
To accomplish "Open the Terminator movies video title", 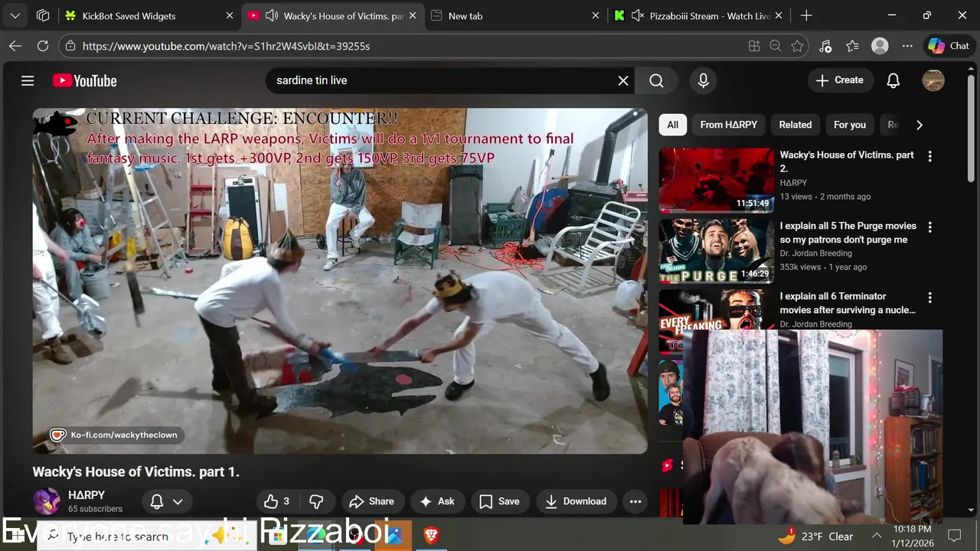I will (x=848, y=303).
